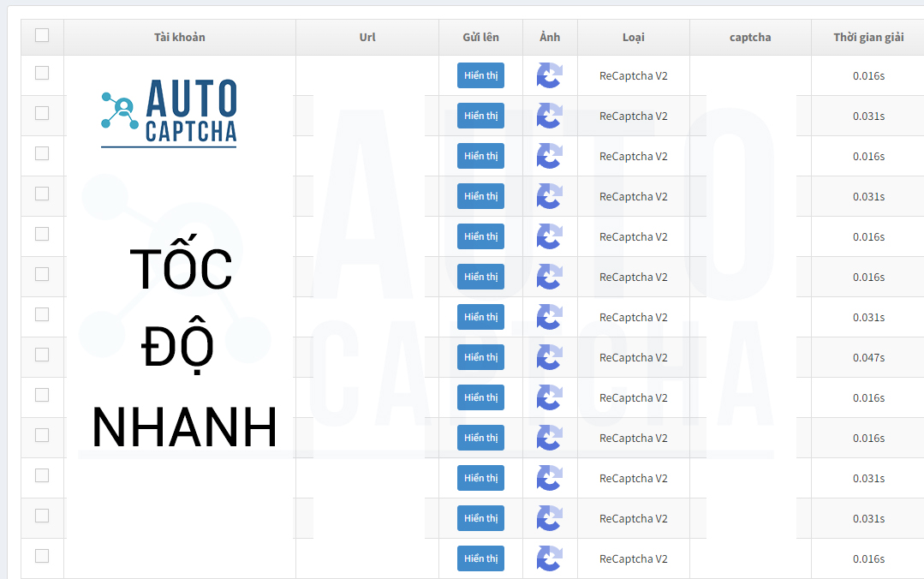Image resolution: width=924 pixels, height=579 pixels.
Task: Click Hiển thị button in the last visible row
Action: pyautogui.click(x=481, y=558)
